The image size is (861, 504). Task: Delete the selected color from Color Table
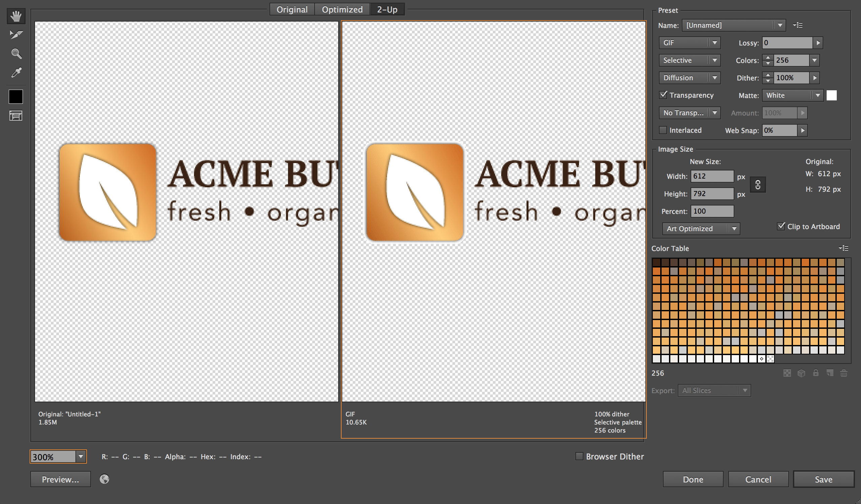(844, 373)
